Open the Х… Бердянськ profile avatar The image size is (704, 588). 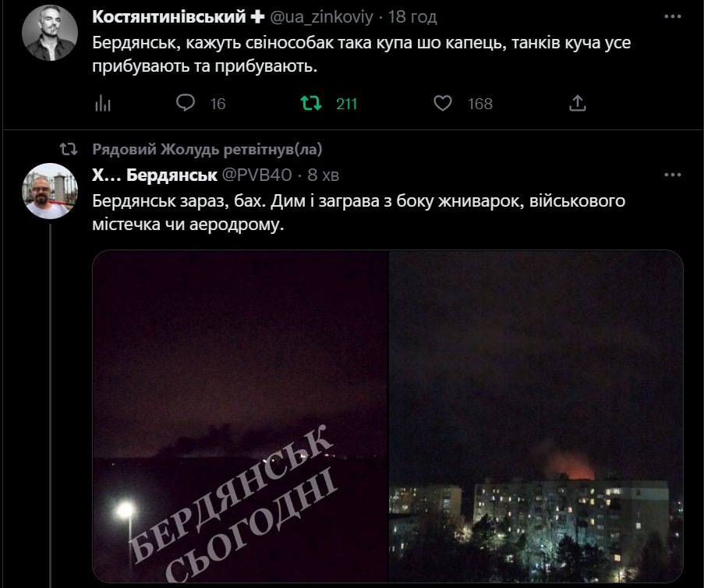click(x=50, y=191)
